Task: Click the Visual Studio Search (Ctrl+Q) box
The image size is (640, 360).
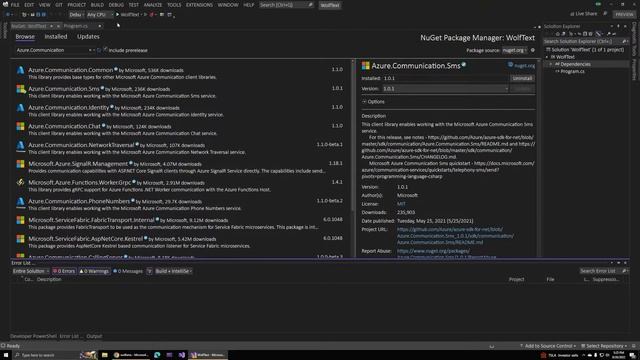Action: [286, 5]
